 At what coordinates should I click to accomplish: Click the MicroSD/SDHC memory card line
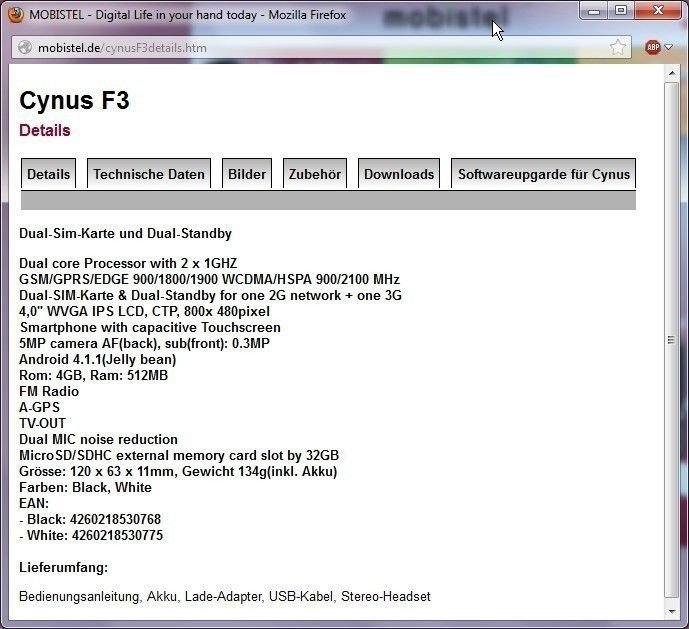(179, 455)
